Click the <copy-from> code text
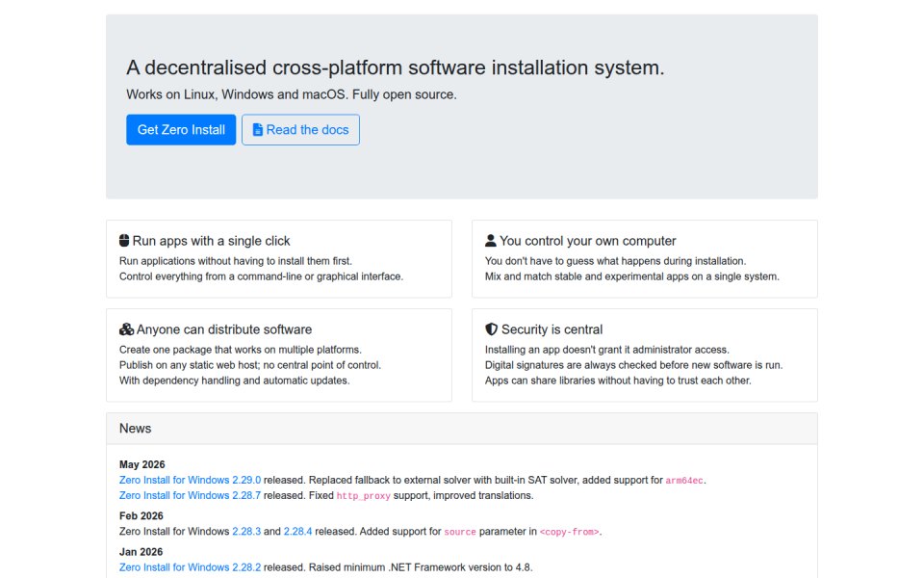Viewport: 924px width, 578px height. (569, 532)
